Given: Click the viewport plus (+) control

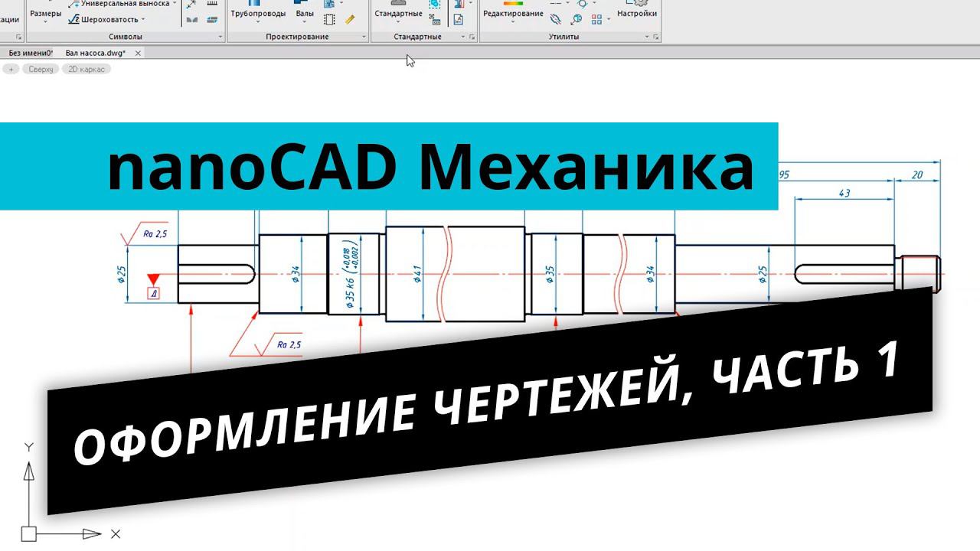Looking at the screenshot, I should (x=11, y=69).
